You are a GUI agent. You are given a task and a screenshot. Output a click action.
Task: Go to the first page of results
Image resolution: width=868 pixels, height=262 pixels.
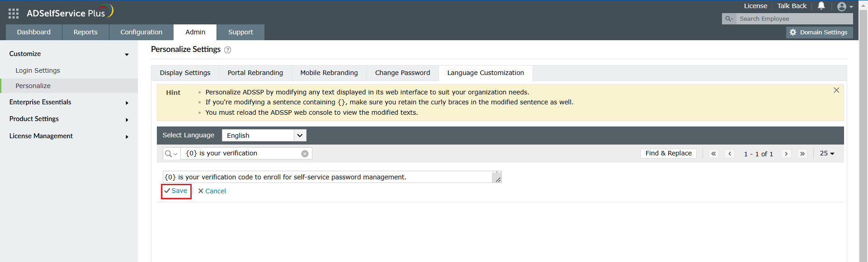[x=713, y=154]
